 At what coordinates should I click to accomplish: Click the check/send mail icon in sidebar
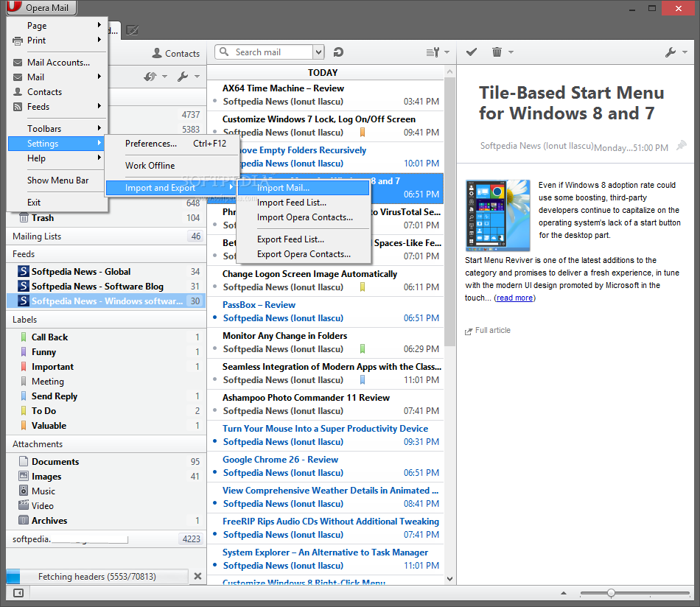click(x=150, y=77)
